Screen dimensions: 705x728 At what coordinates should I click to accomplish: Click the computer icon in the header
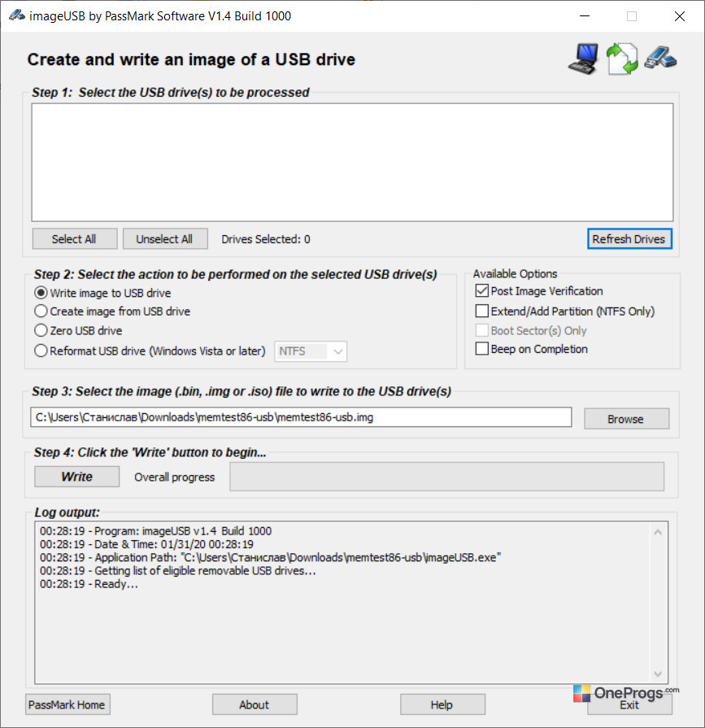[x=583, y=59]
